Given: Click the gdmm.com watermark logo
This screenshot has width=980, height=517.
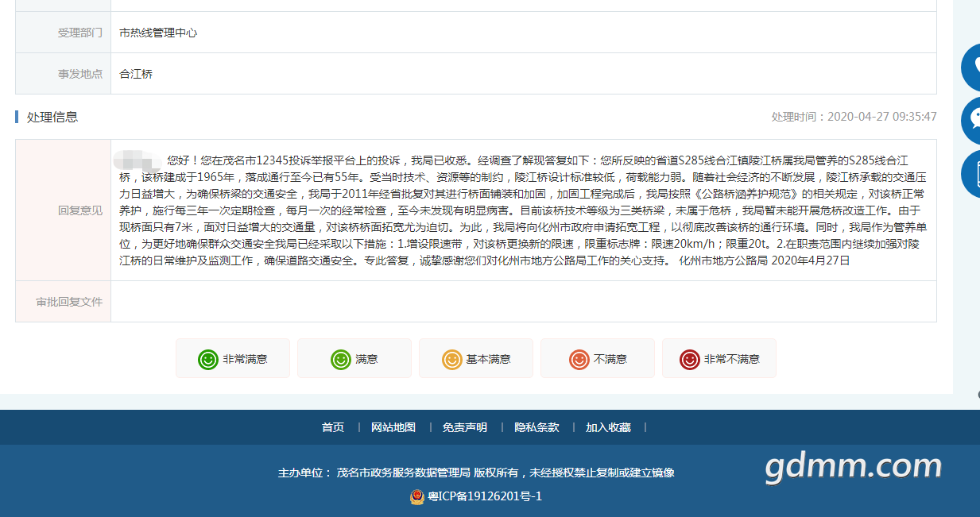Looking at the screenshot, I should (x=853, y=467).
